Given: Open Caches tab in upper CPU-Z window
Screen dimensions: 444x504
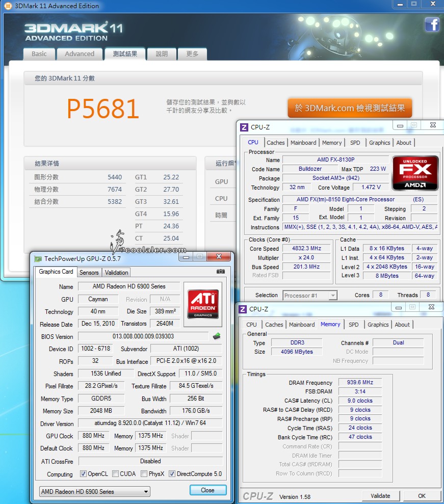Looking at the screenshot, I should [276, 143].
